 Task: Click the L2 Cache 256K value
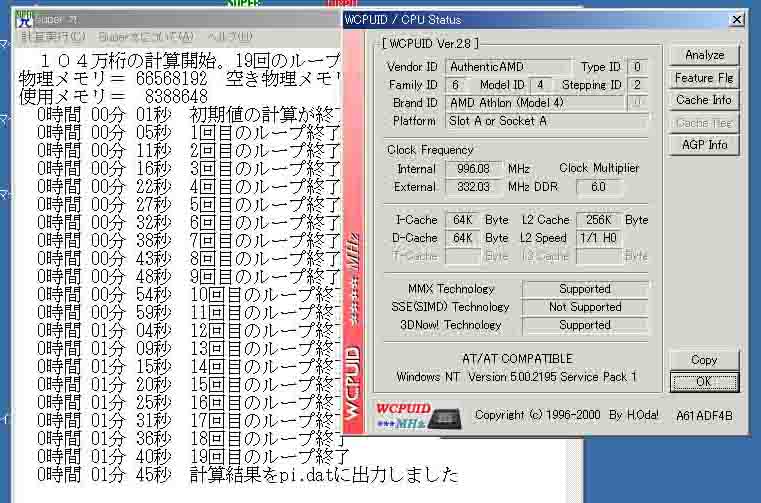pyautogui.click(x=599, y=220)
